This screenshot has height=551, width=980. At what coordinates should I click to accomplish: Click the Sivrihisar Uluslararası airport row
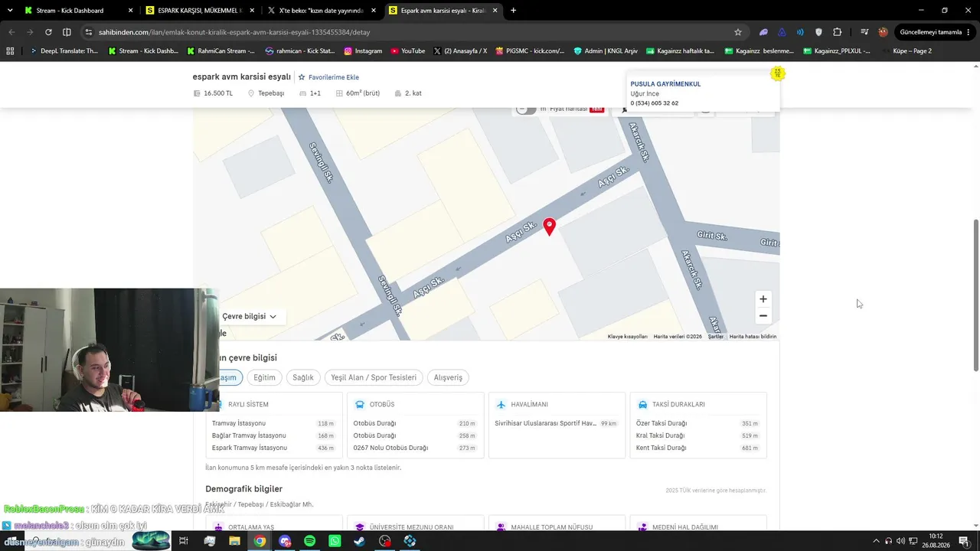[x=557, y=423]
